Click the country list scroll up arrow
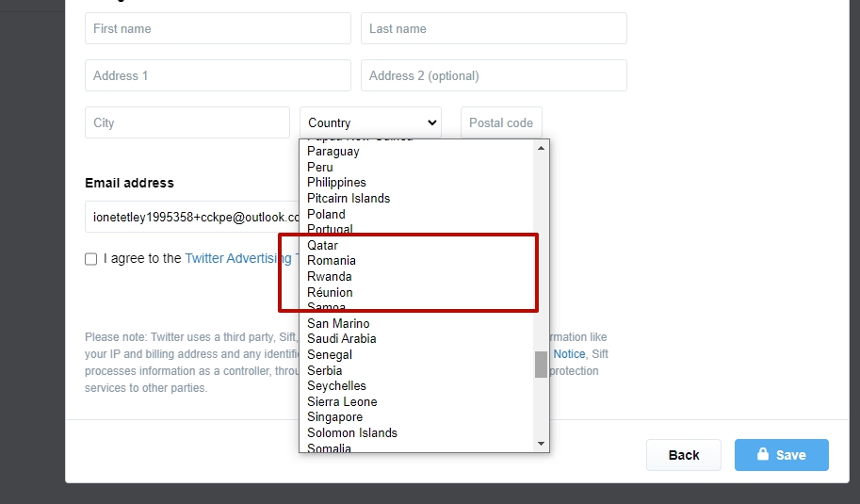The height and width of the screenshot is (504, 860). click(x=541, y=148)
